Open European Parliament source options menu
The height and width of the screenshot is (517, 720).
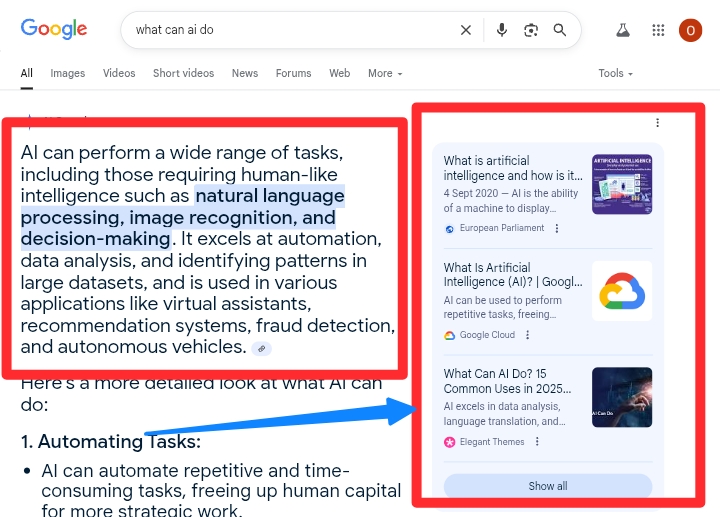tap(557, 228)
